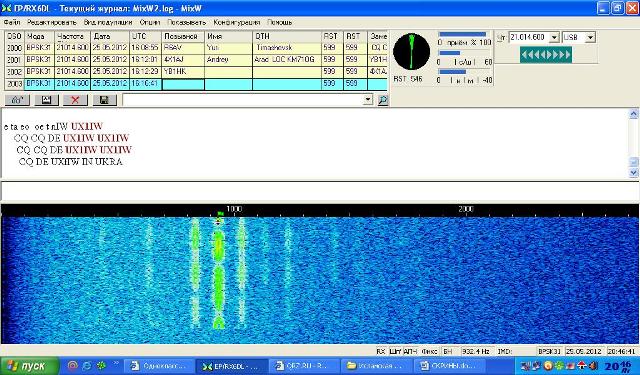Open the 21.014.600 frequency dropdown

(554, 38)
